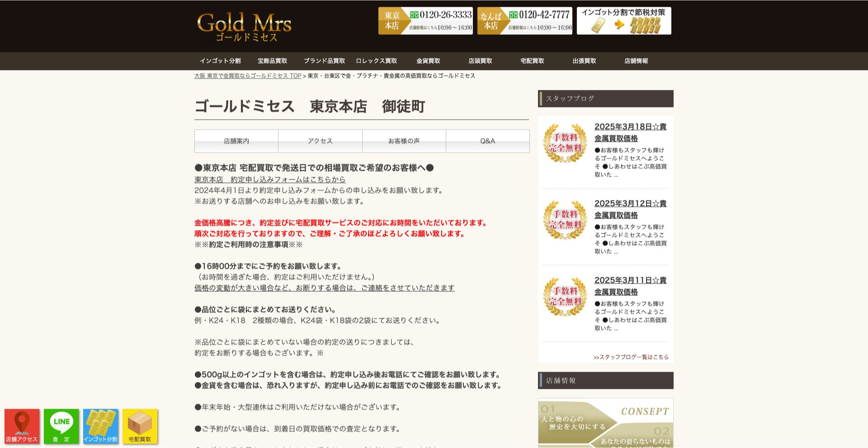Switch to the Q&A tab
Screen dimensions: 868x448
click(487, 141)
